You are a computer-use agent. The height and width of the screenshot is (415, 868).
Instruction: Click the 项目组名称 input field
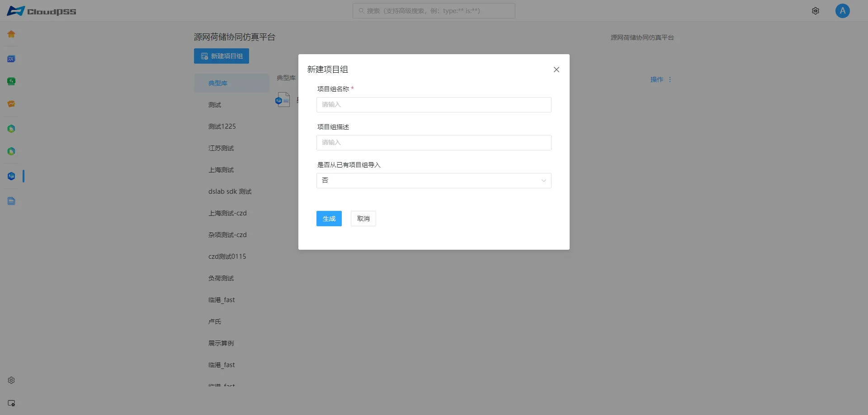point(434,105)
